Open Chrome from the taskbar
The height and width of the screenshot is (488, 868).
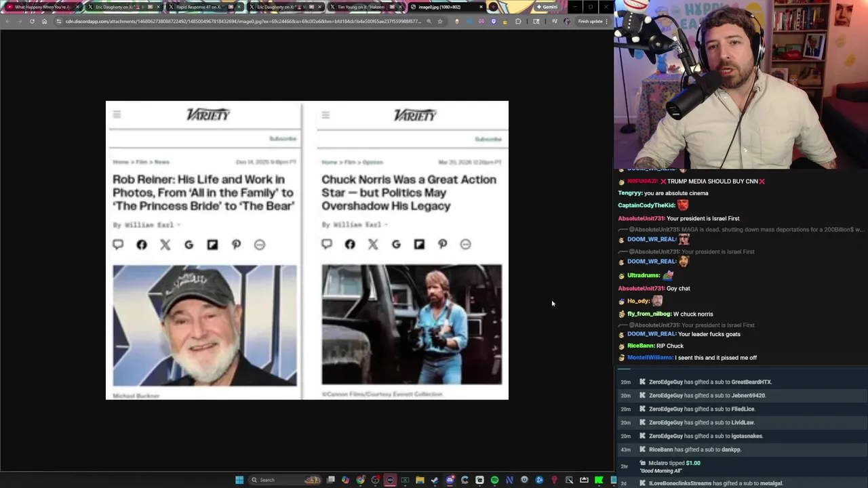pos(360,480)
